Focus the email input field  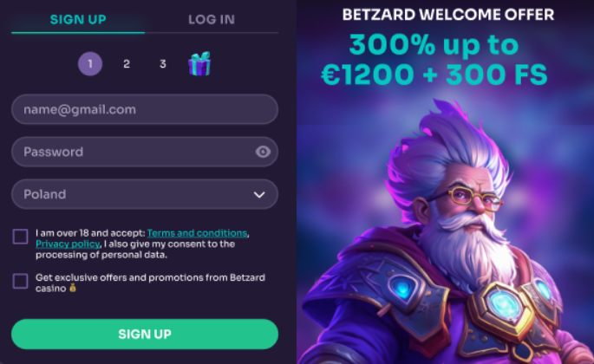145,109
